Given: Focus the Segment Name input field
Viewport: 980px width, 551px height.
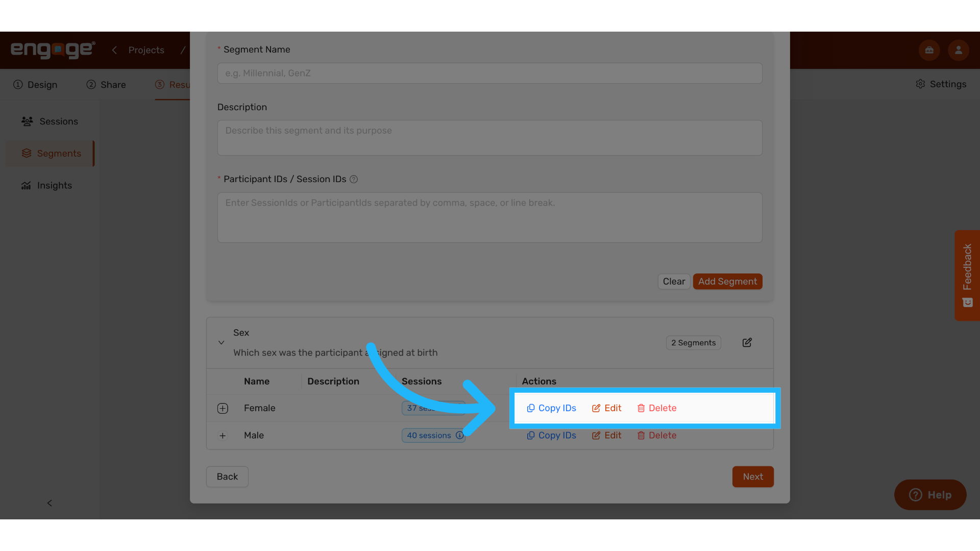Looking at the screenshot, I should 489,73.
